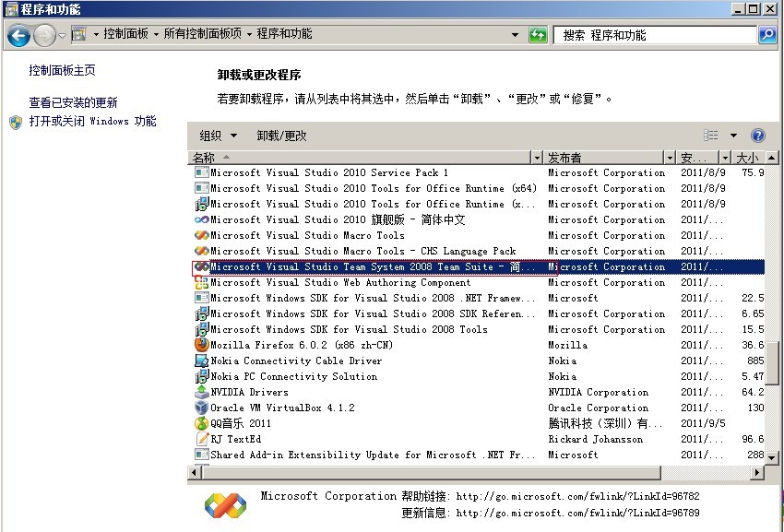This screenshot has height=532, width=784.
Task: Click the Visual Studio logo at window bottom
Action: [225, 503]
